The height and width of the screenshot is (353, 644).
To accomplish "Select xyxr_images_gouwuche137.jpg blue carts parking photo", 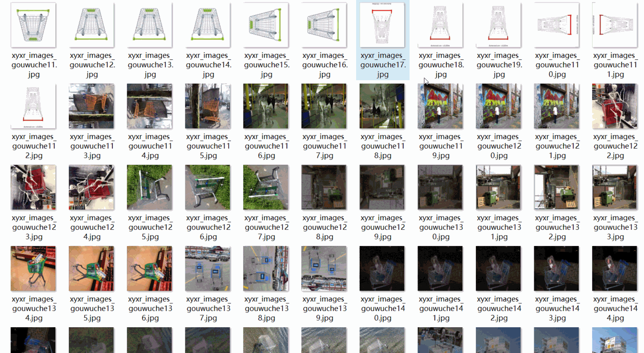I will point(208,268).
